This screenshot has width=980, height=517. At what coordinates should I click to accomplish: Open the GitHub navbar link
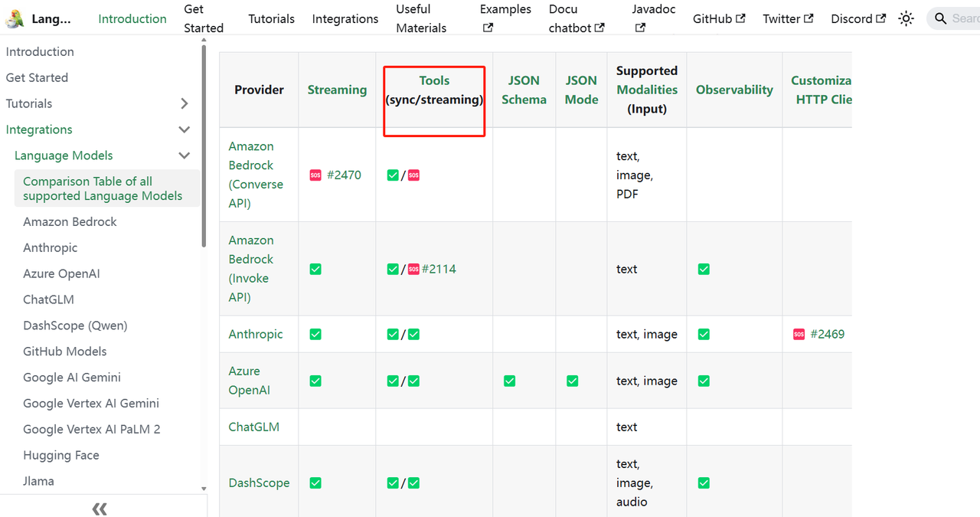tap(719, 18)
